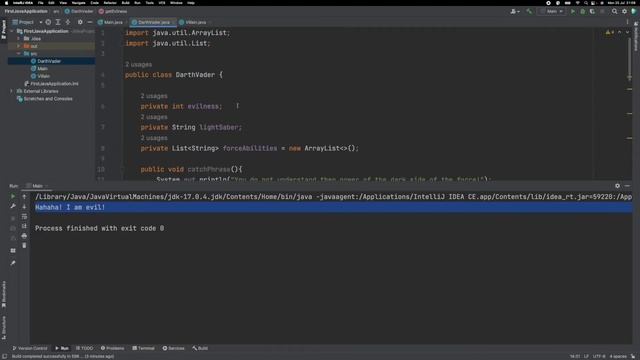
Task: Collapse the FirstJavaApplication root node
Action: coord(12,31)
